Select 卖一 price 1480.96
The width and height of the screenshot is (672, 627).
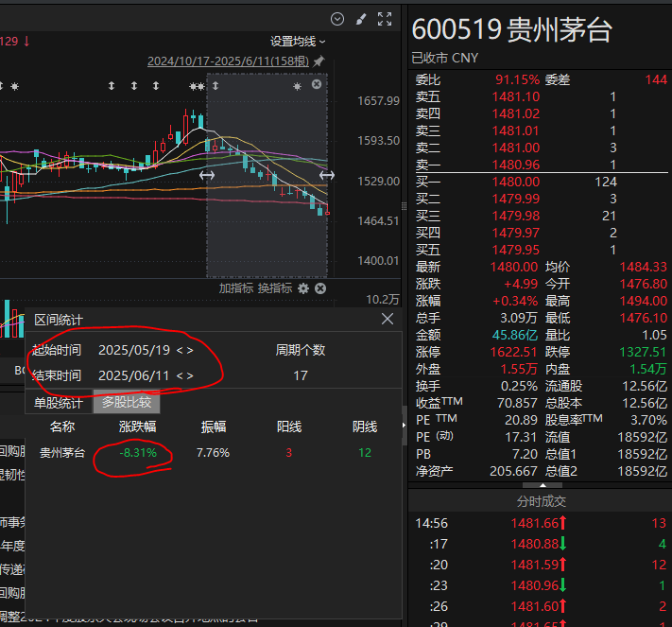[x=516, y=165]
